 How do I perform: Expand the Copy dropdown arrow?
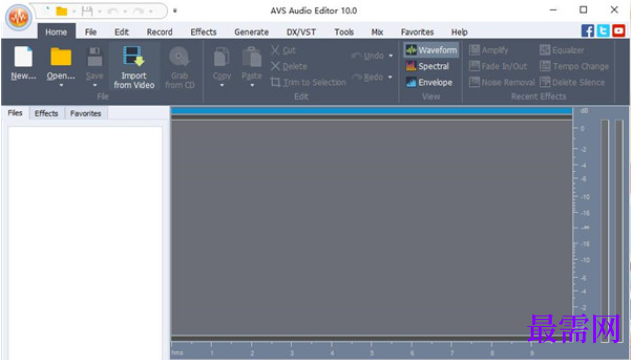[222, 85]
